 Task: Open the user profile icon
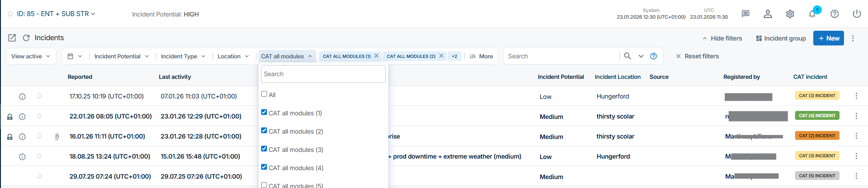click(768, 14)
